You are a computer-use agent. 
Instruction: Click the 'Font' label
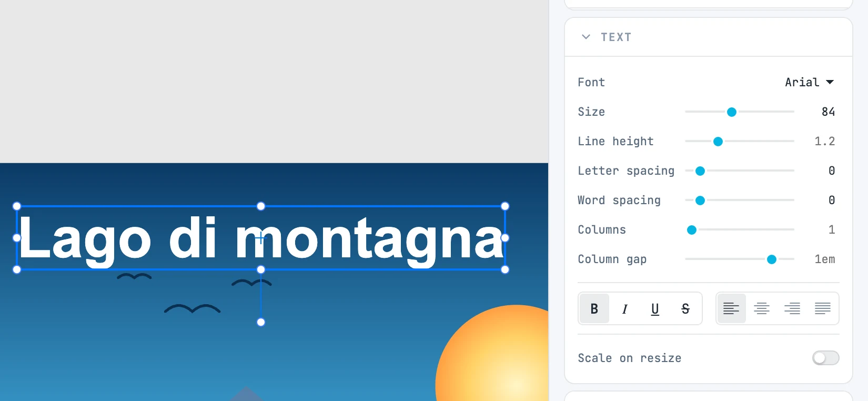591,82
